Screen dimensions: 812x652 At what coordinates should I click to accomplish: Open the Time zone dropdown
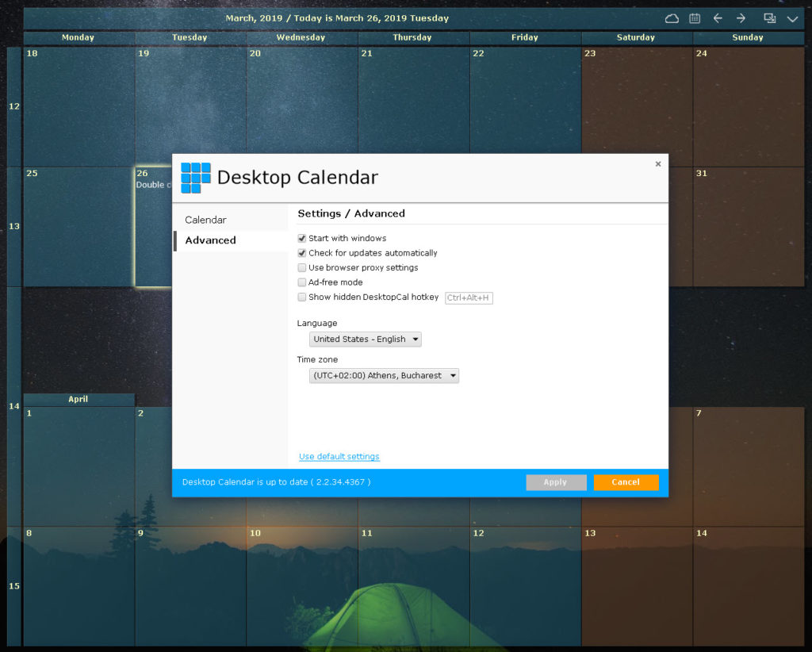(x=384, y=375)
